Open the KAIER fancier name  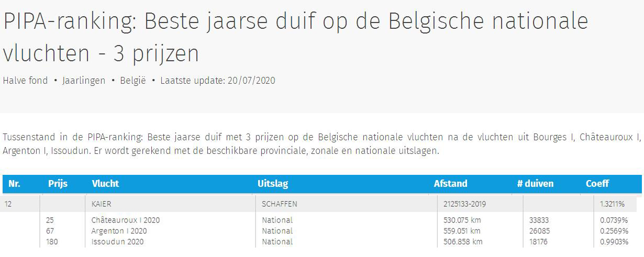pyautogui.click(x=101, y=204)
